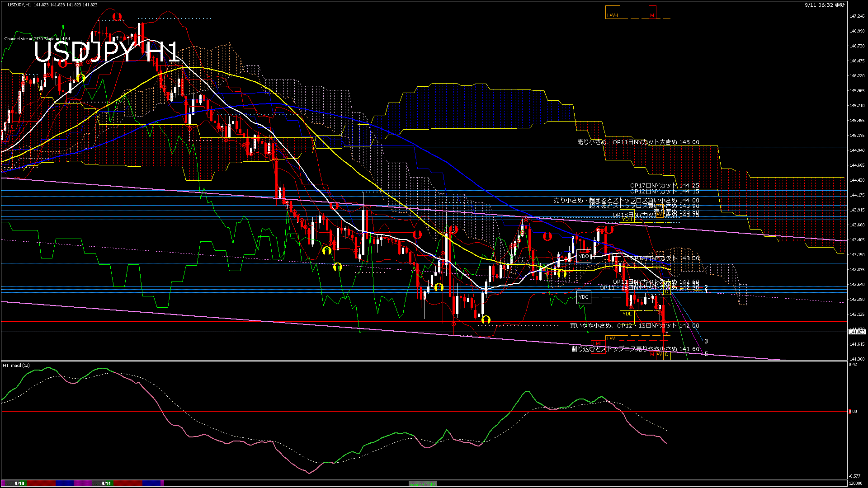Click the 9/11 date marker on timeline

106,483
